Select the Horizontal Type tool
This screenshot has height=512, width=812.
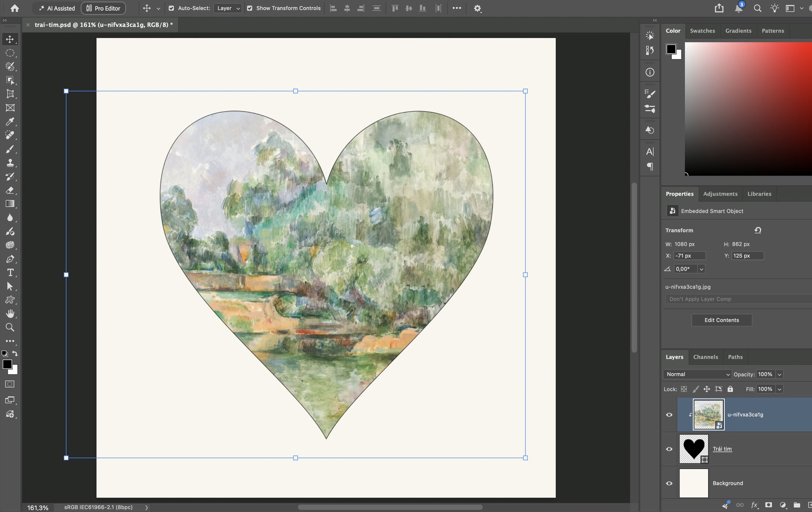click(x=10, y=273)
